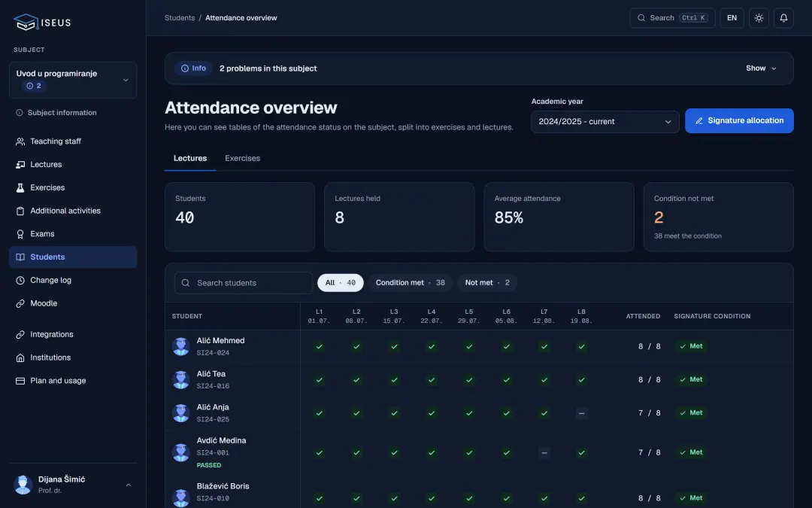
Task: Click Info badge in problems banner
Action: (193, 68)
